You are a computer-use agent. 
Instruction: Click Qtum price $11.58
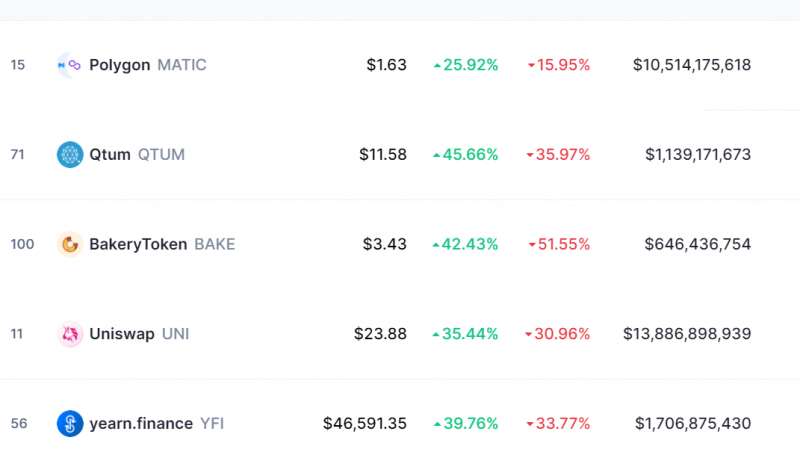383,155
